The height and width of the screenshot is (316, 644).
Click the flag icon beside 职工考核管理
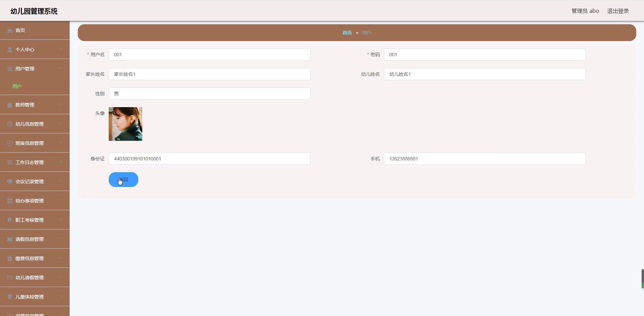point(10,220)
